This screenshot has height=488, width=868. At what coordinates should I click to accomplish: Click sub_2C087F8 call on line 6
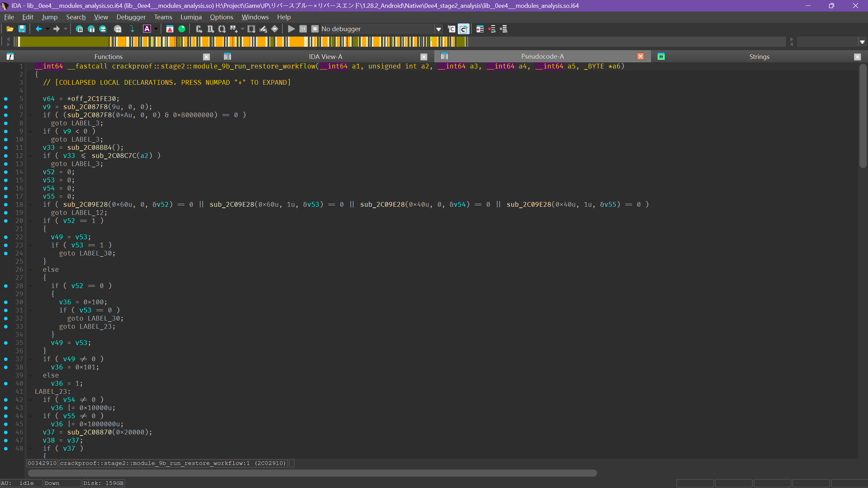click(85, 107)
